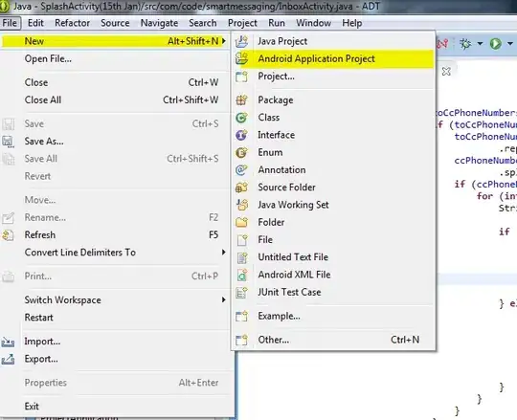The image size is (517, 420).
Task: Open the Window menu
Action: pos(313,23)
